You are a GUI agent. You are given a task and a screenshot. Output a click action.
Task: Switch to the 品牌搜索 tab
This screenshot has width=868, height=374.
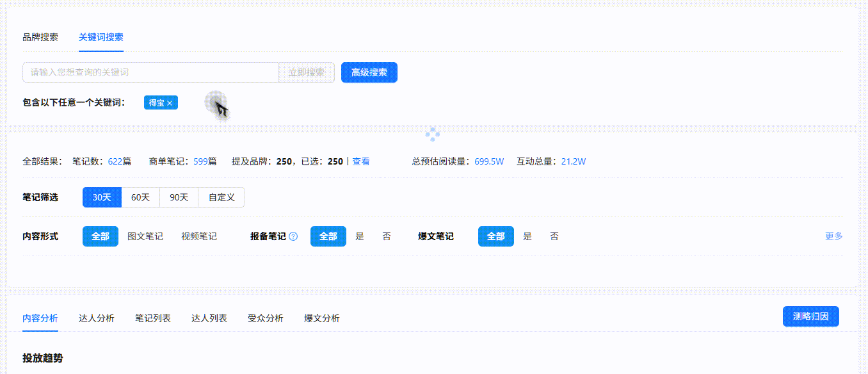pos(40,37)
